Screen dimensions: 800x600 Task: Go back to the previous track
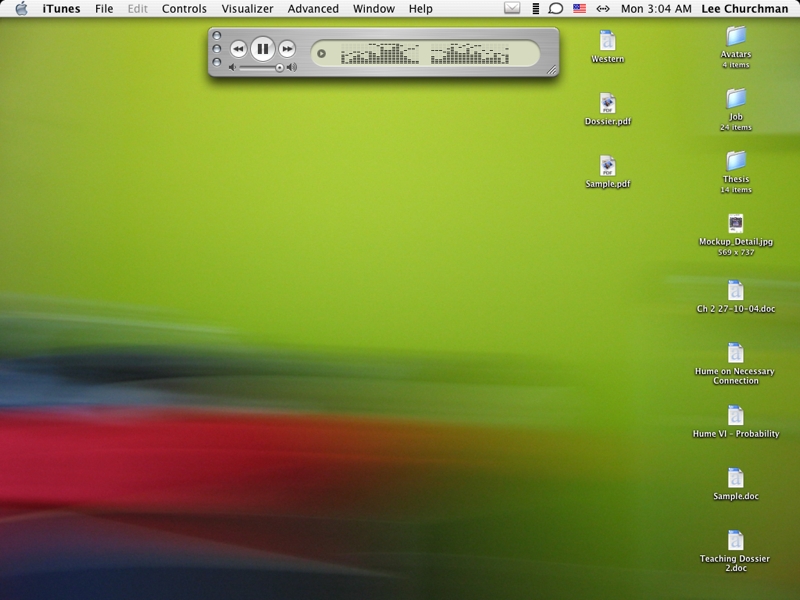point(238,48)
